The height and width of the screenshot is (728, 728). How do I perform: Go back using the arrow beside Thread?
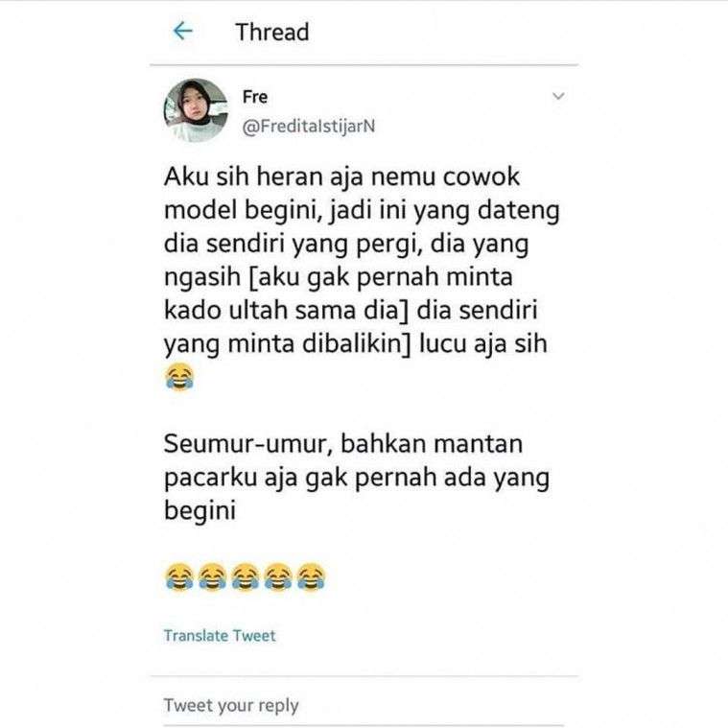pyautogui.click(x=182, y=31)
